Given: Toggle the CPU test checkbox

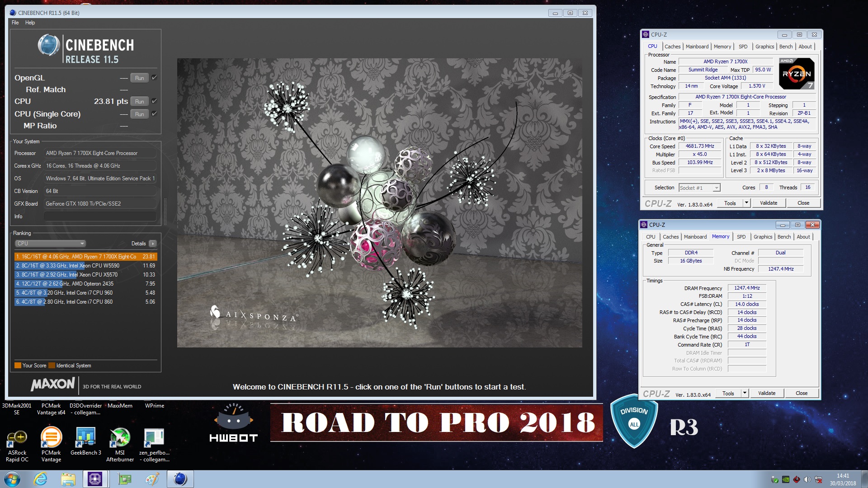Looking at the screenshot, I should 154,101.
